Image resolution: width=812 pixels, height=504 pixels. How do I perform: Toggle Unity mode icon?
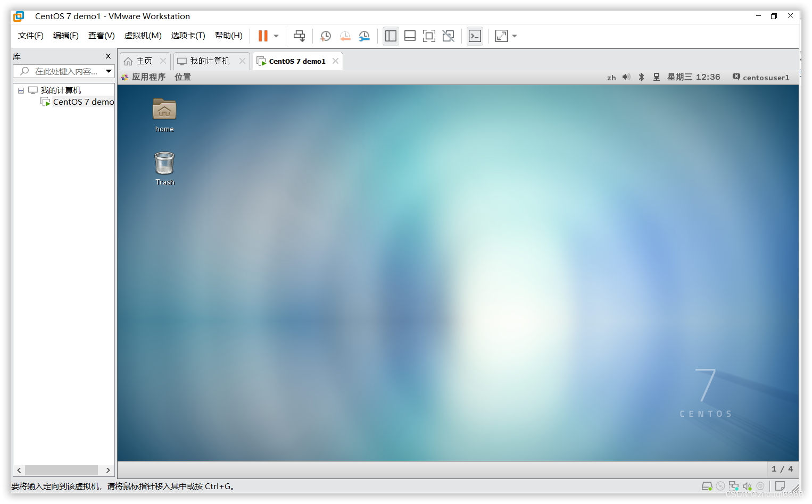[x=449, y=36]
